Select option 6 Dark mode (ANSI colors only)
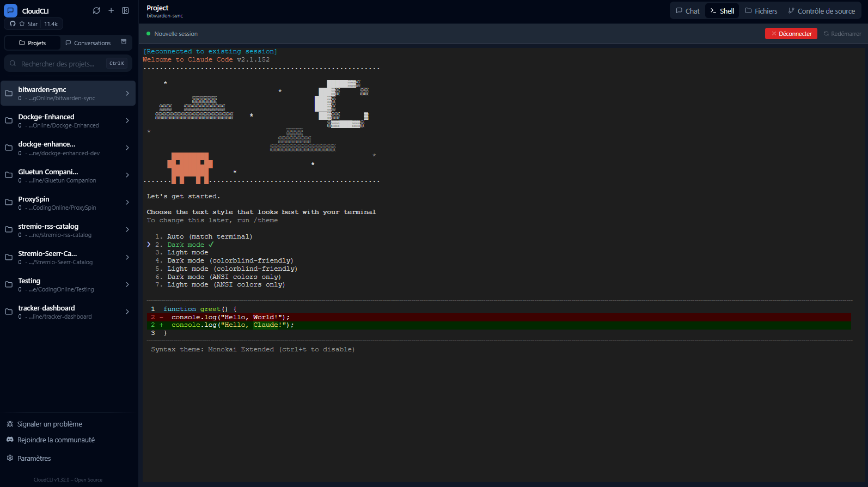This screenshot has height=487, width=868. click(x=218, y=277)
